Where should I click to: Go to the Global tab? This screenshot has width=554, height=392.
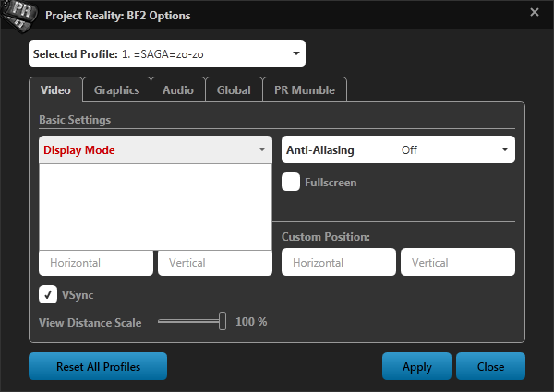point(234,90)
